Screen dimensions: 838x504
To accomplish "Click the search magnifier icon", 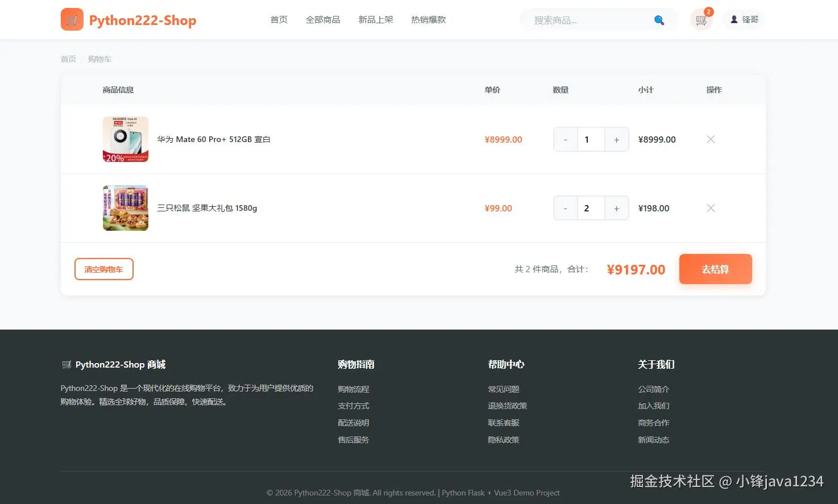I will click(659, 20).
